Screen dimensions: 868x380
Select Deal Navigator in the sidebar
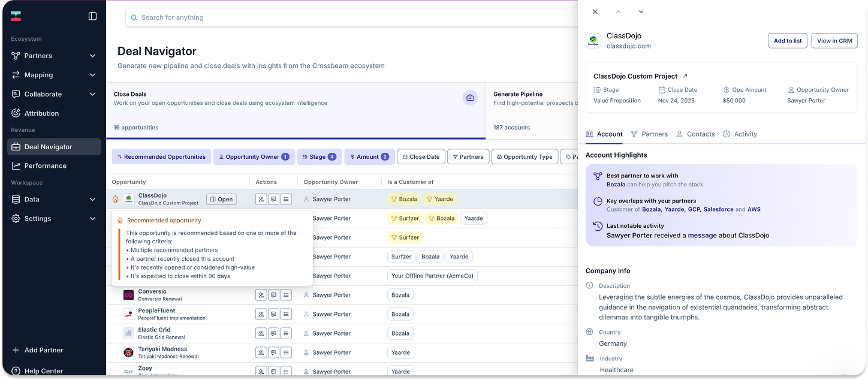click(x=54, y=147)
